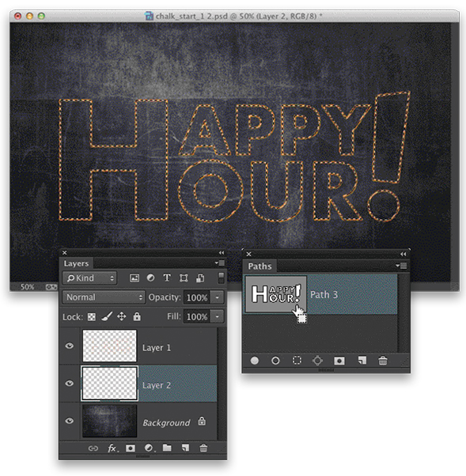Image resolution: width=466 pixels, height=476 pixels.
Task: Click the Fill 100% field
Action: click(x=197, y=316)
